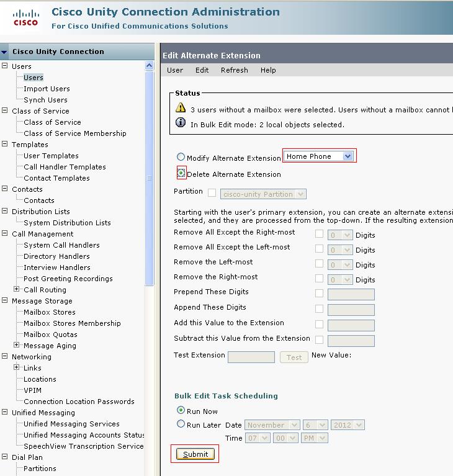This screenshot has height=476, width=453.
Task: Expand the Links tree node
Action: (x=16, y=367)
